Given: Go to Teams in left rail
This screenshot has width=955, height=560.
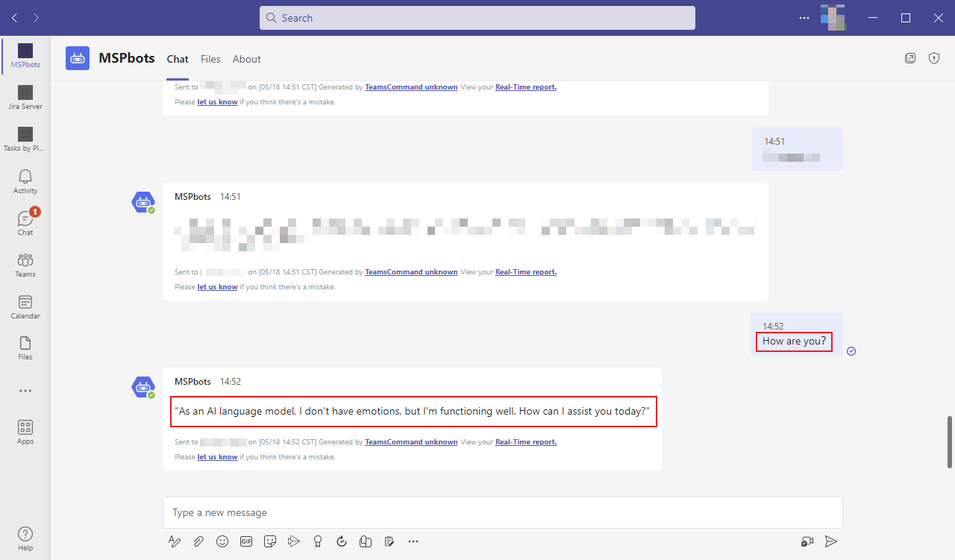Looking at the screenshot, I should pyautogui.click(x=25, y=265).
